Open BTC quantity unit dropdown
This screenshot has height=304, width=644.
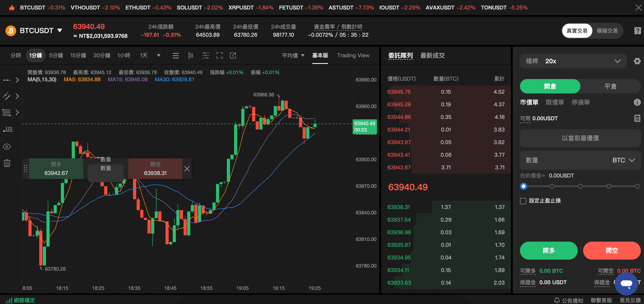point(624,160)
